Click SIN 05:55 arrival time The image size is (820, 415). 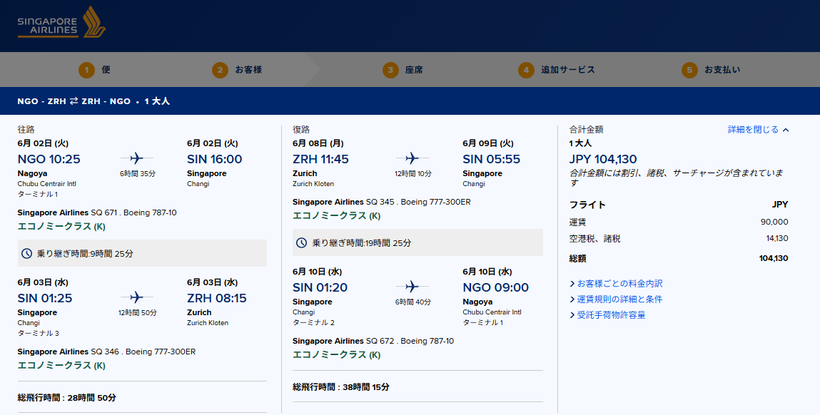click(x=492, y=159)
